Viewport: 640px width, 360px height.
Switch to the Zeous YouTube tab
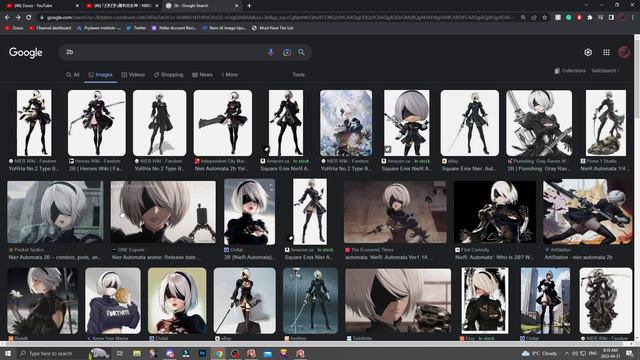(41, 6)
